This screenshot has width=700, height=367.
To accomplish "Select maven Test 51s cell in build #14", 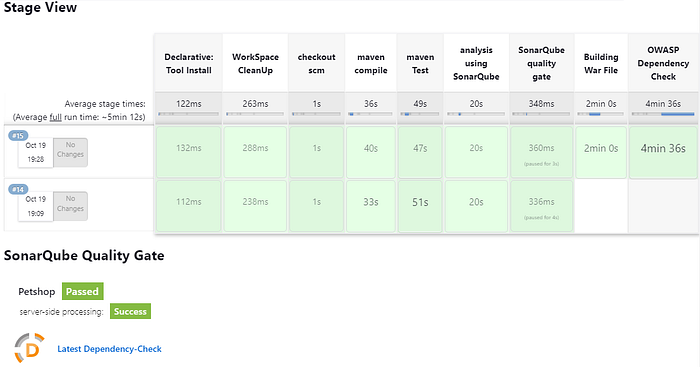I will click(x=420, y=206).
